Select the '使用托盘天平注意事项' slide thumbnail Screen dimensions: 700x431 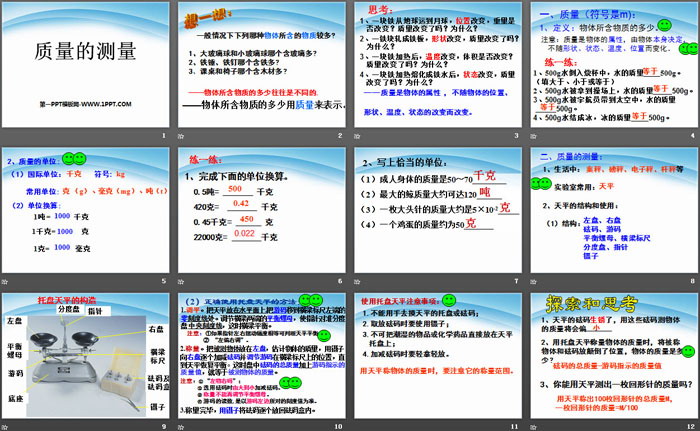[x=438, y=356]
